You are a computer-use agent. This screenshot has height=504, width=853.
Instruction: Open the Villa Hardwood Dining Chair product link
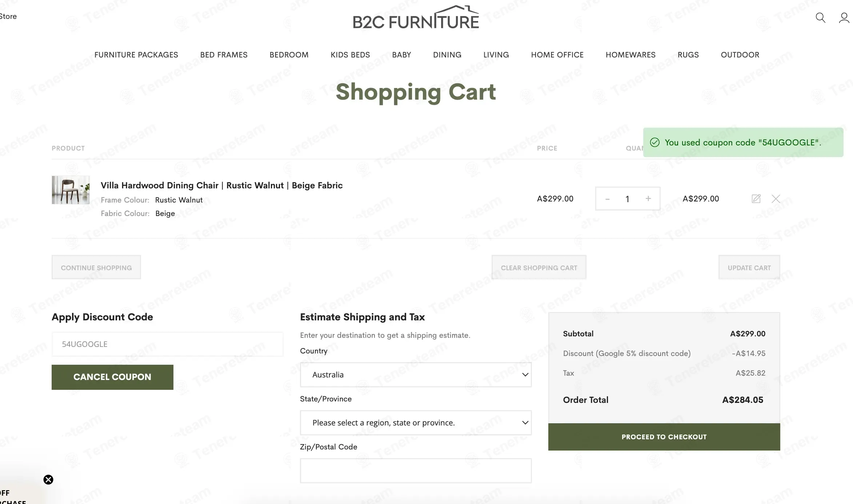(x=222, y=185)
